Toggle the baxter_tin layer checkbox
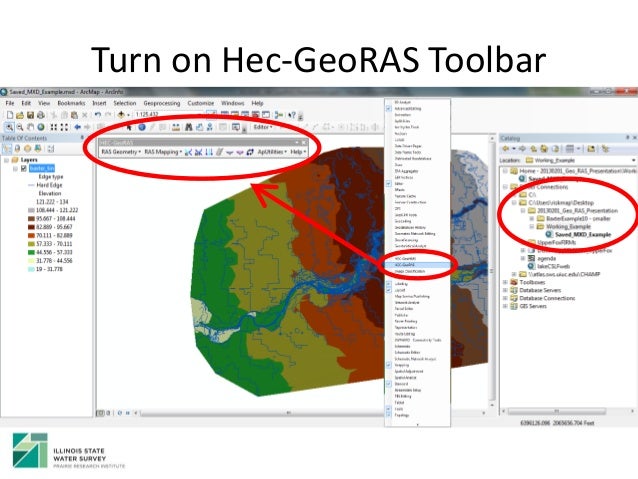 [24, 168]
